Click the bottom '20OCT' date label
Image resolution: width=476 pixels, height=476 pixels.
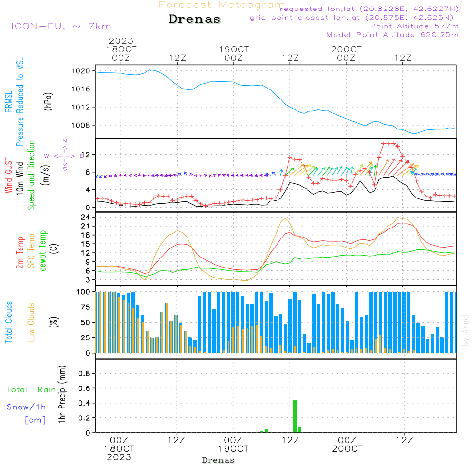pos(347,449)
